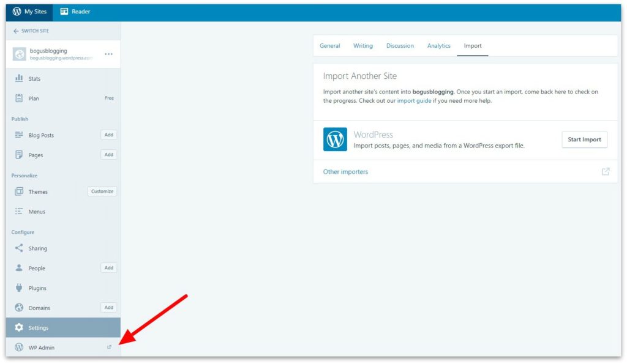This screenshot has height=364, width=627.
Task: Click Customize next to Themes
Action: (102, 191)
